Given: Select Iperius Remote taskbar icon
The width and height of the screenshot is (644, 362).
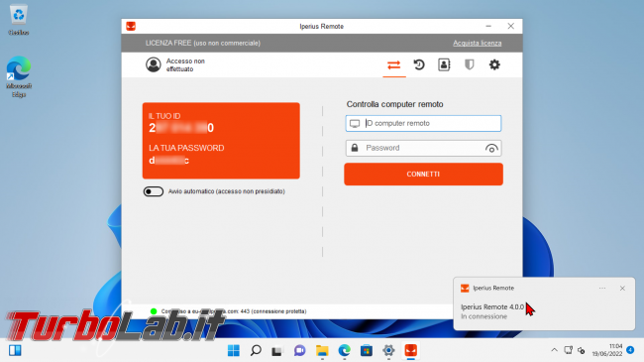Looking at the screenshot, I should tap(411, 350).
